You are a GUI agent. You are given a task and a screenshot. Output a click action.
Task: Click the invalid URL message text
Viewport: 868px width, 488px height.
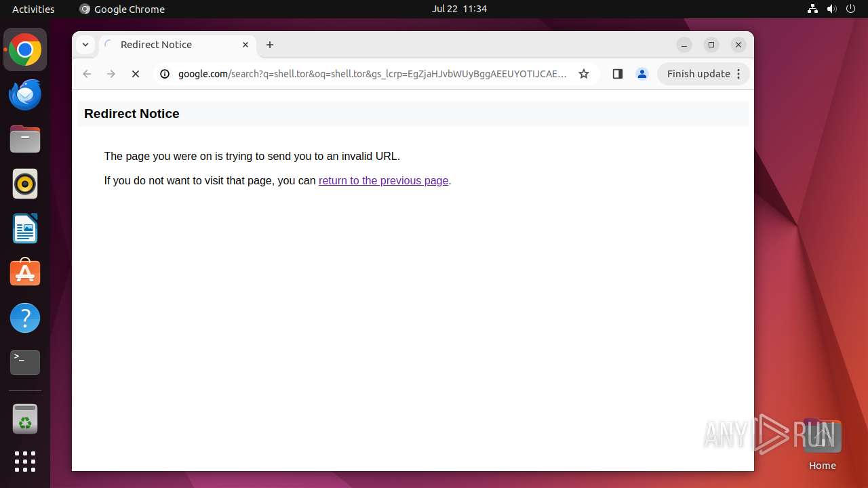point(252,156)
